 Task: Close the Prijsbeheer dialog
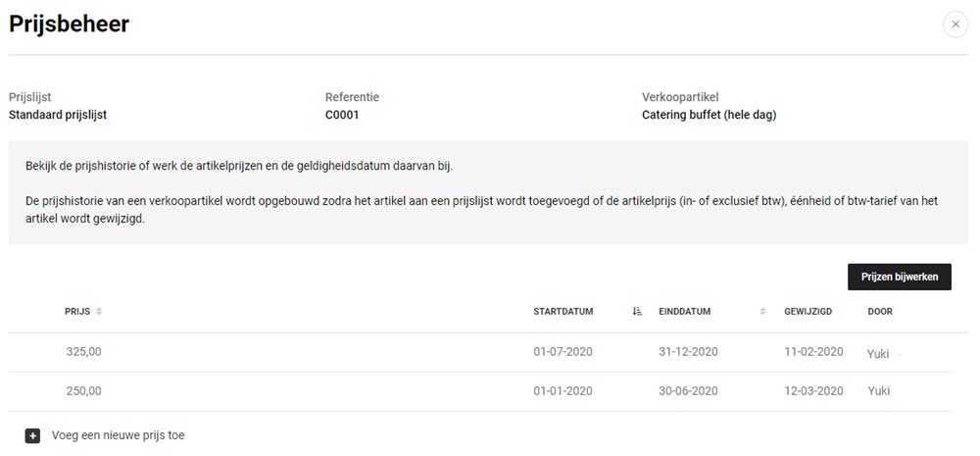pos(955,25)
